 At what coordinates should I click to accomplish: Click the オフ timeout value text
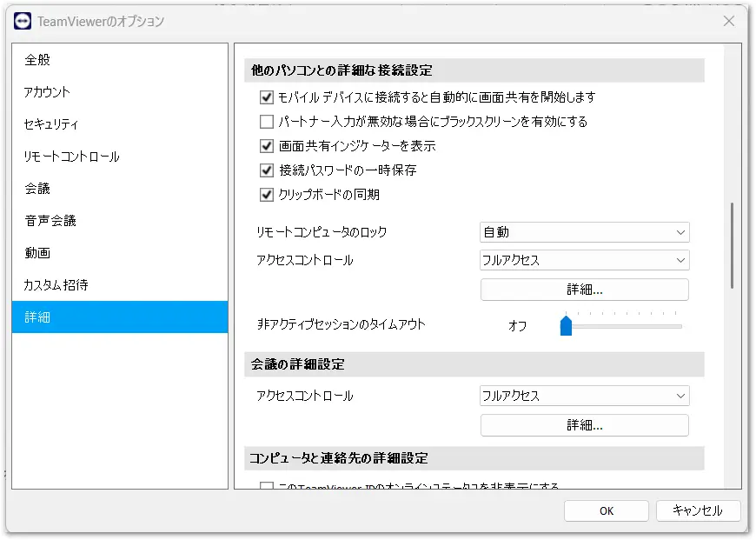(517, 326)
